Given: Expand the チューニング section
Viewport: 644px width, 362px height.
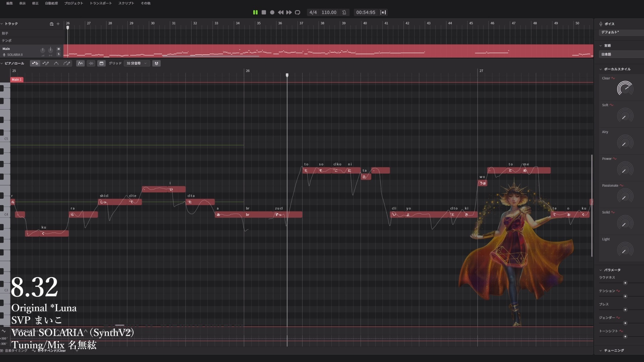Looking at the screenshot, I should pos(600,351).
